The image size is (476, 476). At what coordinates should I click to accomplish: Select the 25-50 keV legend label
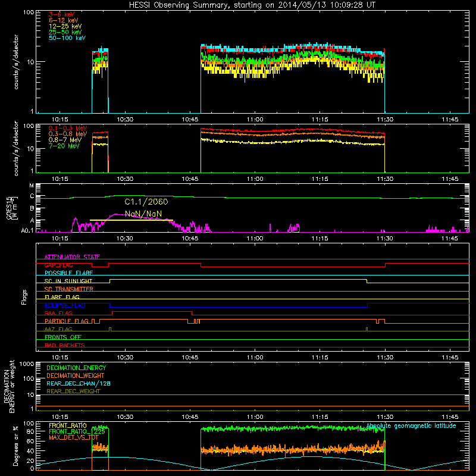(x=65, y=32)
